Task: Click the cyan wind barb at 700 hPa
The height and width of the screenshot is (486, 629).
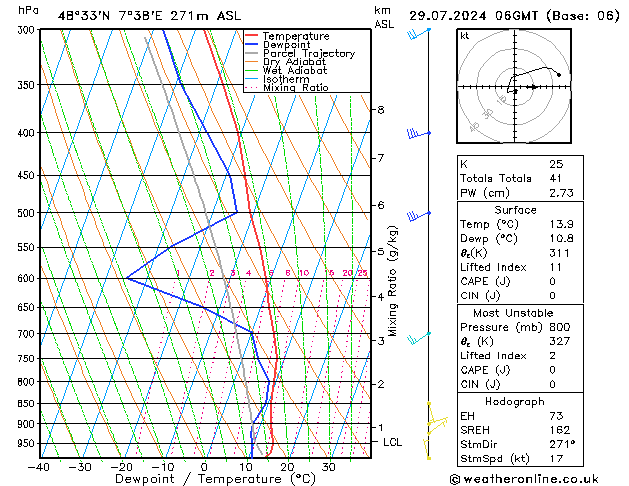Action: [x=419, y=338]
